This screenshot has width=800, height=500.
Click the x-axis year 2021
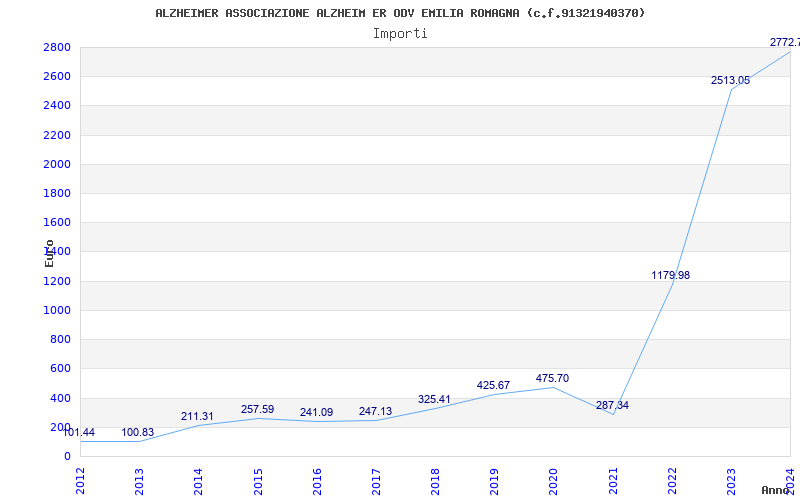[613, 481]
